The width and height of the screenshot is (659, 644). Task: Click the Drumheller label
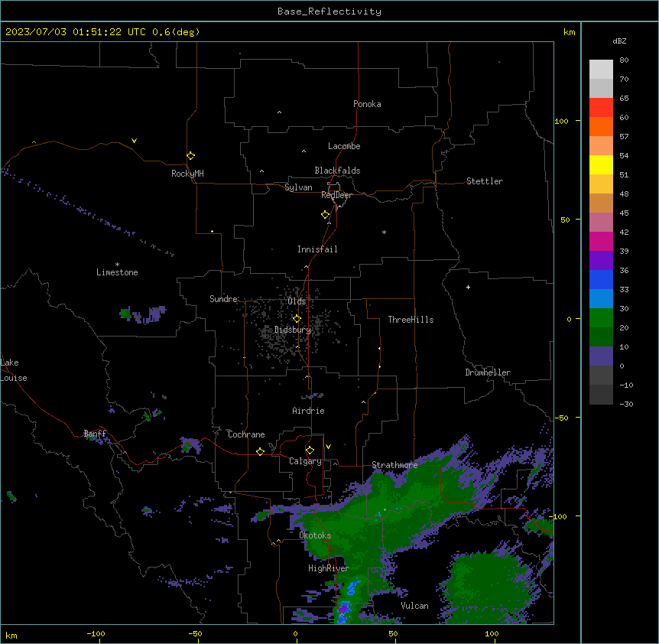click(488, 372)
